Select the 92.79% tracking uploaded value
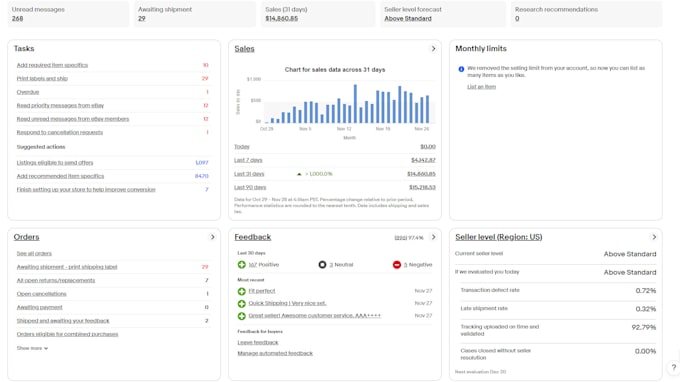The width and height of the screenshot is (680, 382). 644,327
